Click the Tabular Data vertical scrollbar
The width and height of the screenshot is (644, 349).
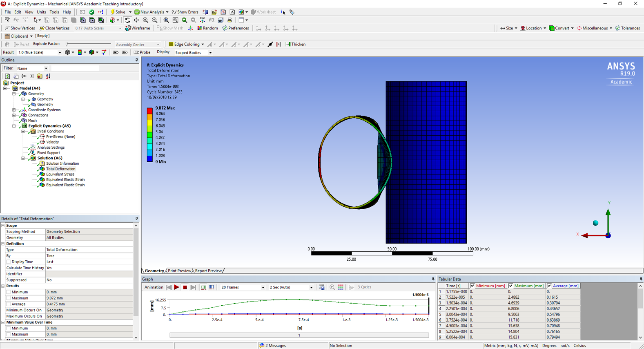(640, 311)
